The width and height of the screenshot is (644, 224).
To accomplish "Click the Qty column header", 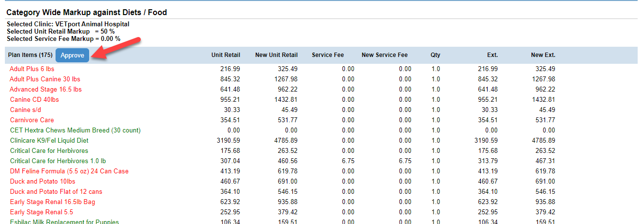I will click(x=435, y=55).
